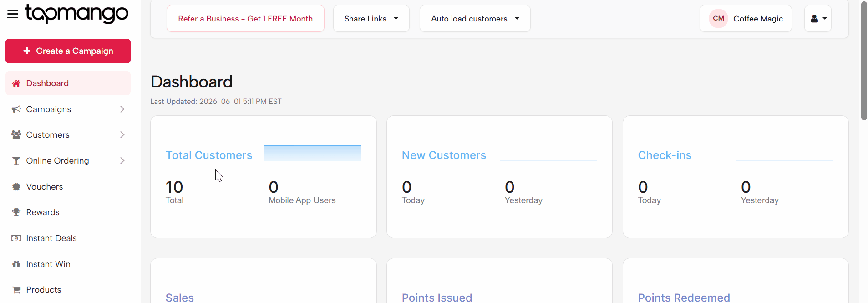
Task: Click the Instant Deals money icon
Action: click(16, 238)
